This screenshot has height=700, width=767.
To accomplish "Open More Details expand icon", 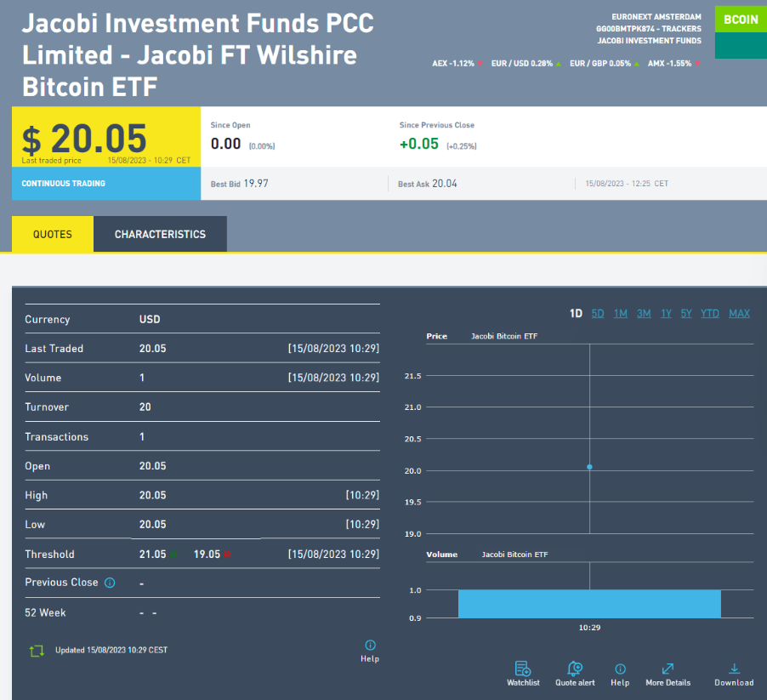I will pyautogui.click(x=668, y=669).
